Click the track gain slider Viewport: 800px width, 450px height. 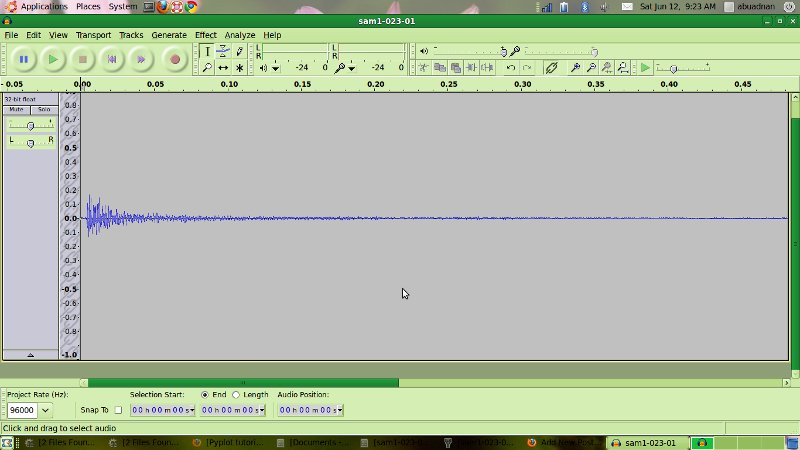(30, 125)
